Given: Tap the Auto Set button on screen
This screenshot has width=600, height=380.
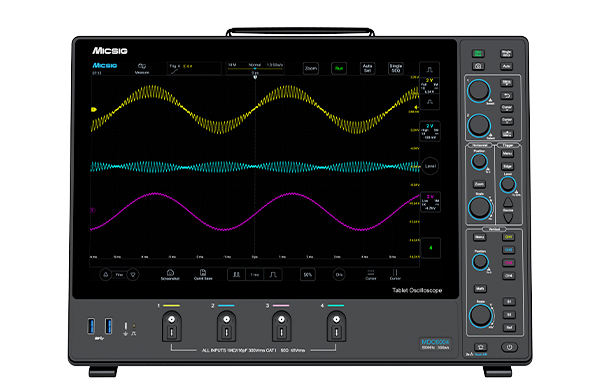Looking at the screenshot, I should pos(367,68).
